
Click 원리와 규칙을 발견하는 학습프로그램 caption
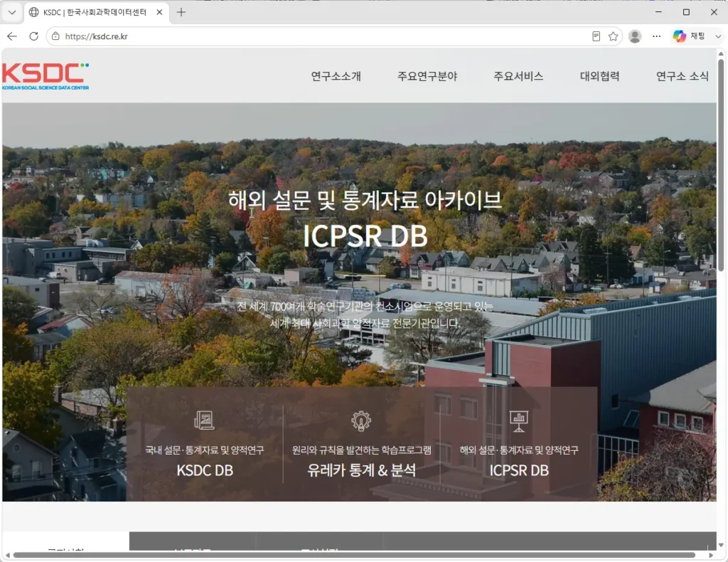coord(361,450)
